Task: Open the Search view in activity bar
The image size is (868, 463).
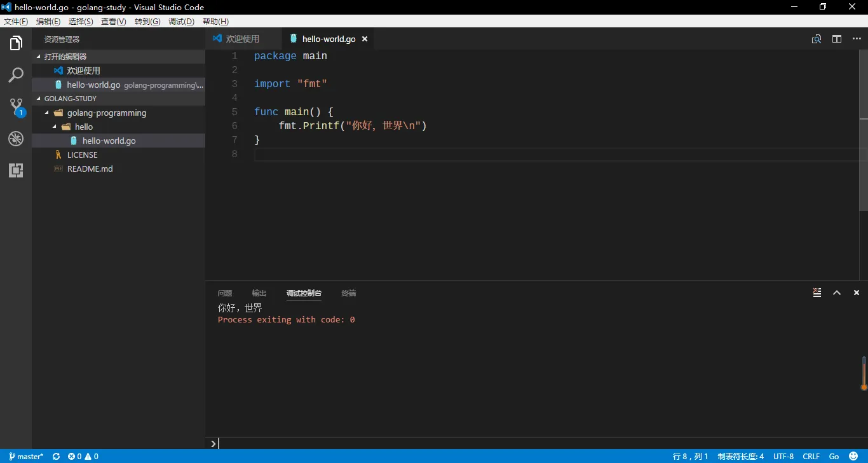Action: pyautogui.click(x=16, y=75)
